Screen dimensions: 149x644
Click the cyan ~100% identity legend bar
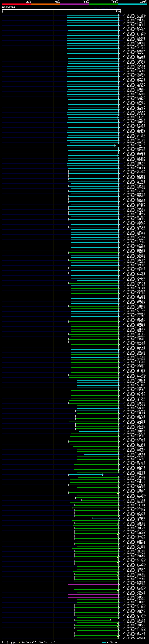point(132,4)
